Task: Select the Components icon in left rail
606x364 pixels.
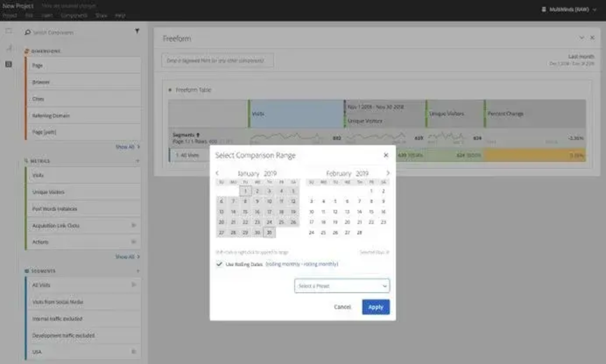Action: coord(9,64)
